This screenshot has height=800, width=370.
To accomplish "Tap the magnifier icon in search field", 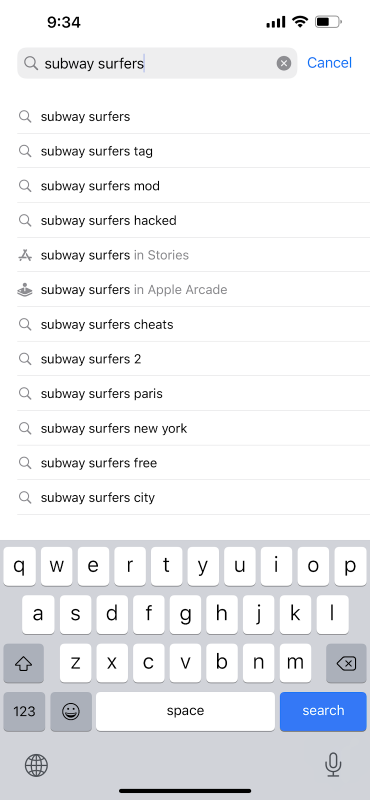I will pos(31,63).
